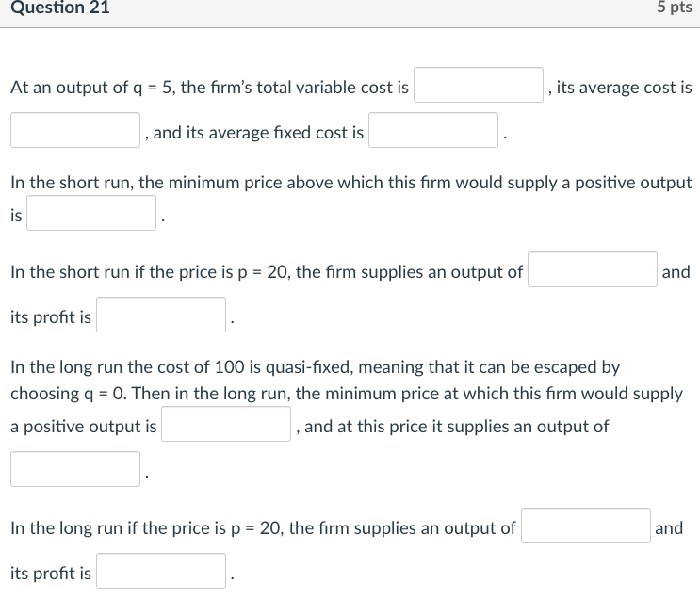
Task: Click the total variable cost answer box
Action: 479,86
